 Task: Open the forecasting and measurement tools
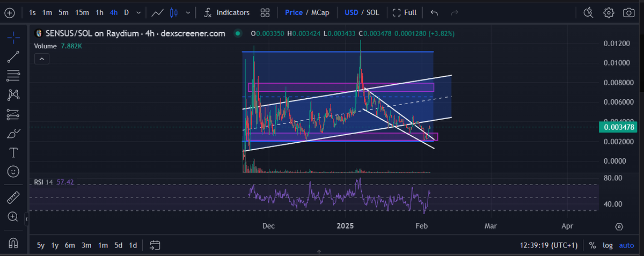pos(13,114)
